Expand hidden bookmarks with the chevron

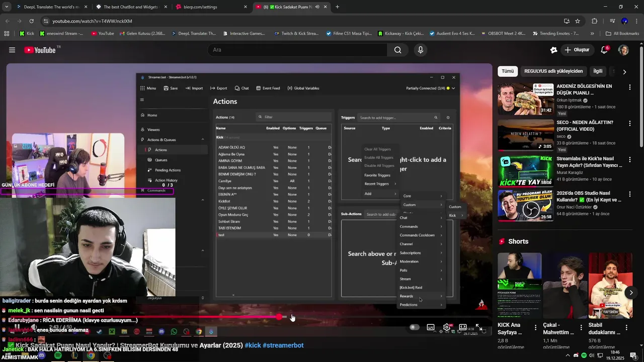[x=592, y=34]
